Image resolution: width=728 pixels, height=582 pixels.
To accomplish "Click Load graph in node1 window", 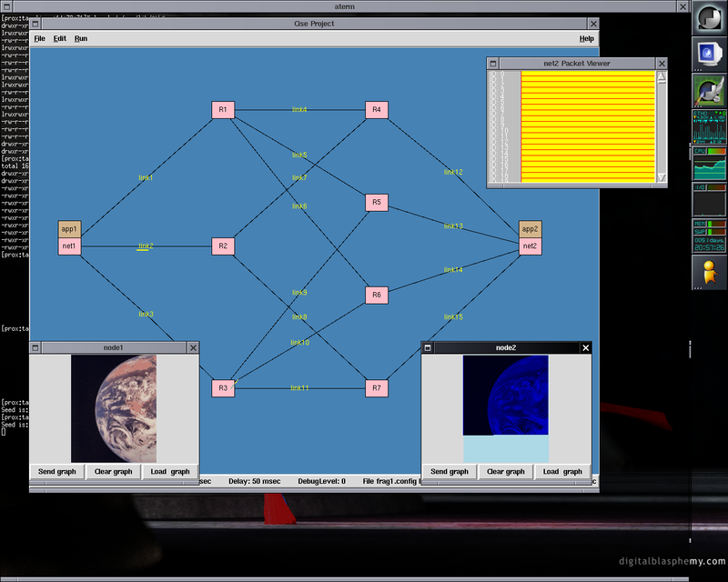I will pos(170,472).
